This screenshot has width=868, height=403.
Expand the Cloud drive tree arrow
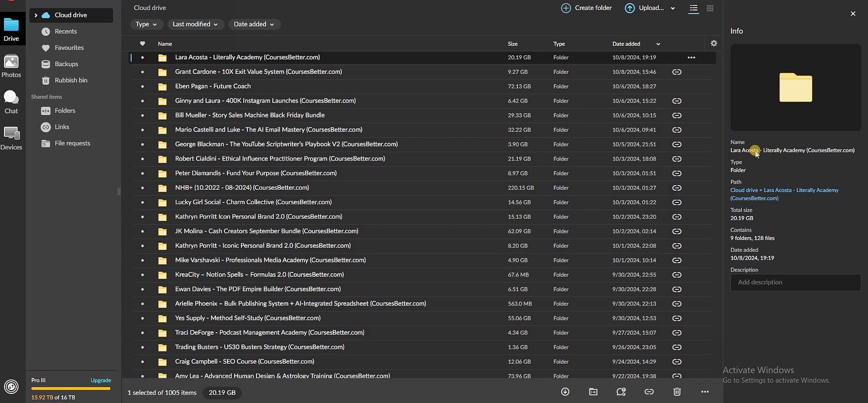[36, 15]
